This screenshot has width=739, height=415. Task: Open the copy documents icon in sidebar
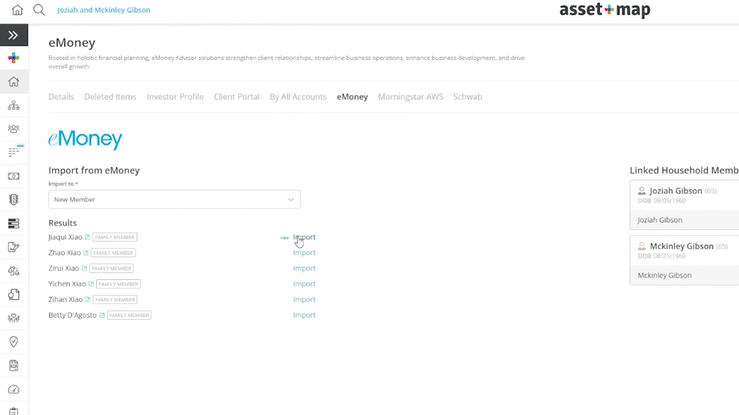[x=14, y=294]
